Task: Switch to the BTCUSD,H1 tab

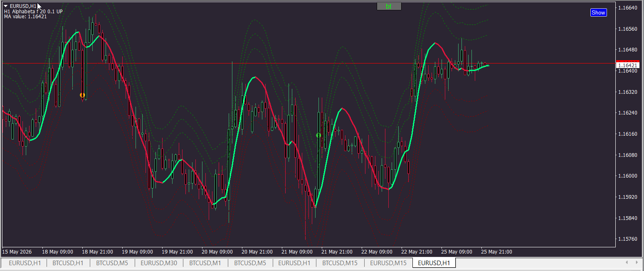Action: tap(68, 263)
